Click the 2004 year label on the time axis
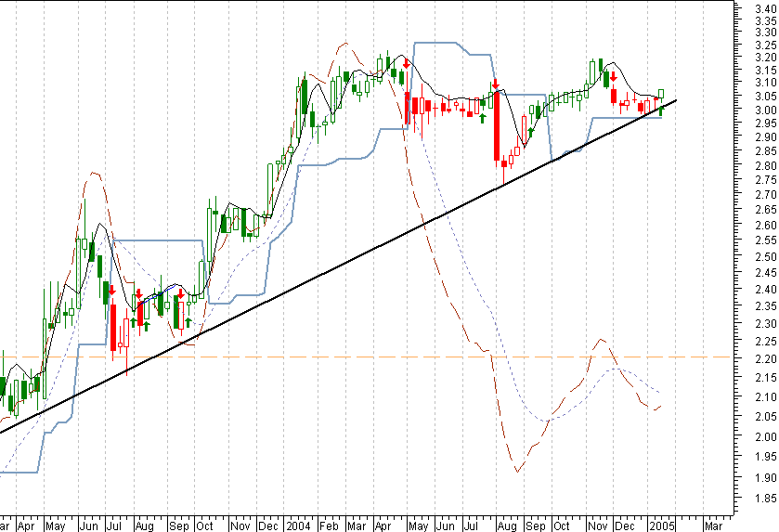The image size is (779, 532). 299,526
